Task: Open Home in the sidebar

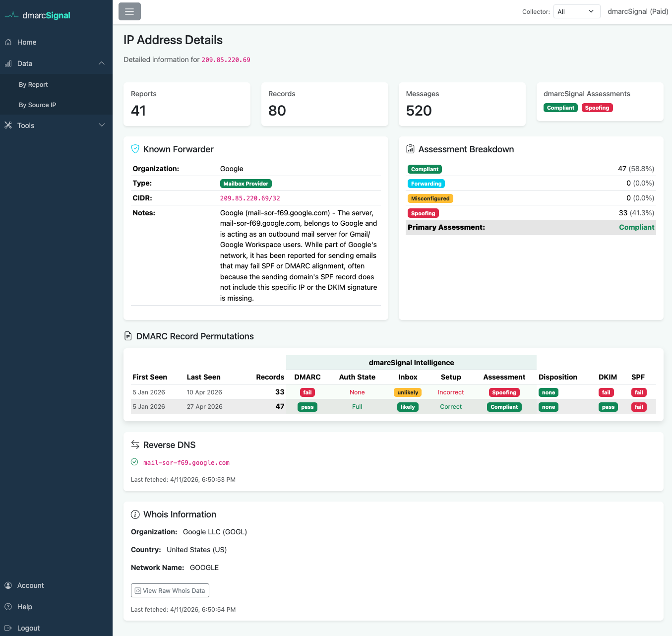Action: (56, 42)
